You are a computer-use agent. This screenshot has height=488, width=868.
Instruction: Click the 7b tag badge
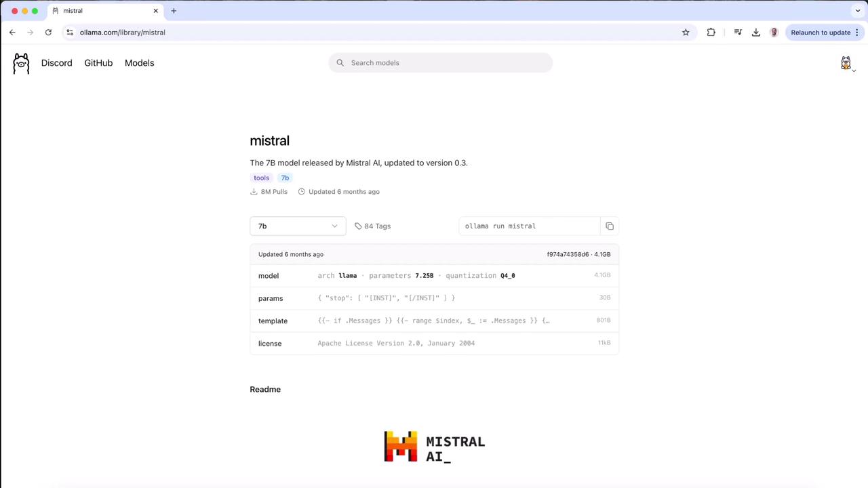click(x=285, y=178)
